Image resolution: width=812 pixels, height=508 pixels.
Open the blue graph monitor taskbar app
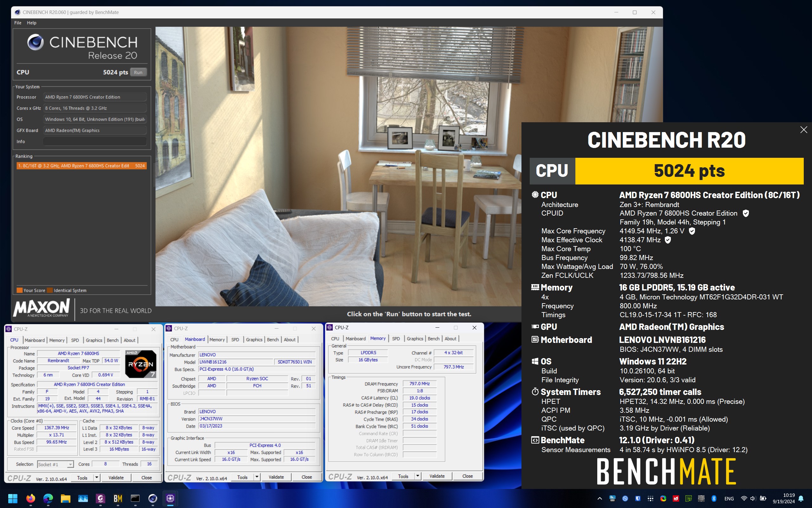(83, 498)
